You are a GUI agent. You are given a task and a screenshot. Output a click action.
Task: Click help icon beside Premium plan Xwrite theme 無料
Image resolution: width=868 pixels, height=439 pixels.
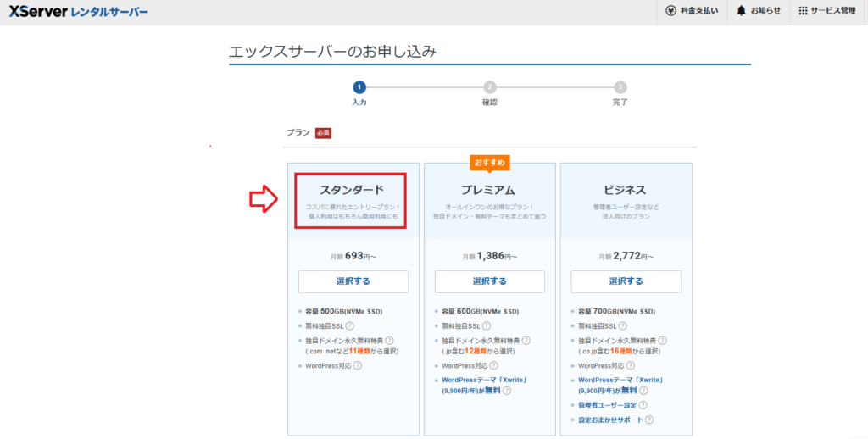[507, 392]
